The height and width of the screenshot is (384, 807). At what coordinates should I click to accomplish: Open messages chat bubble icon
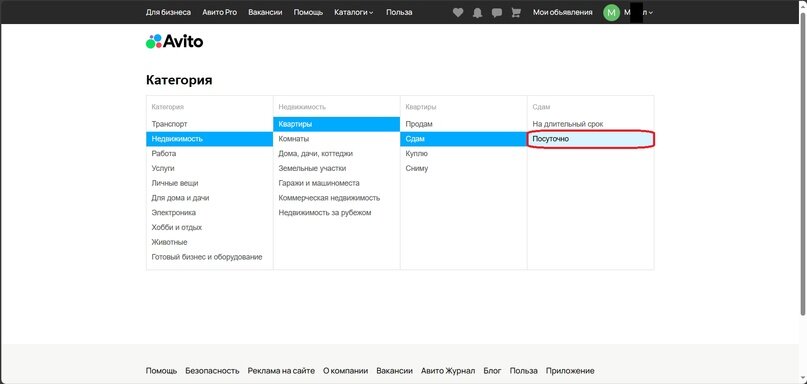(497, 13)
